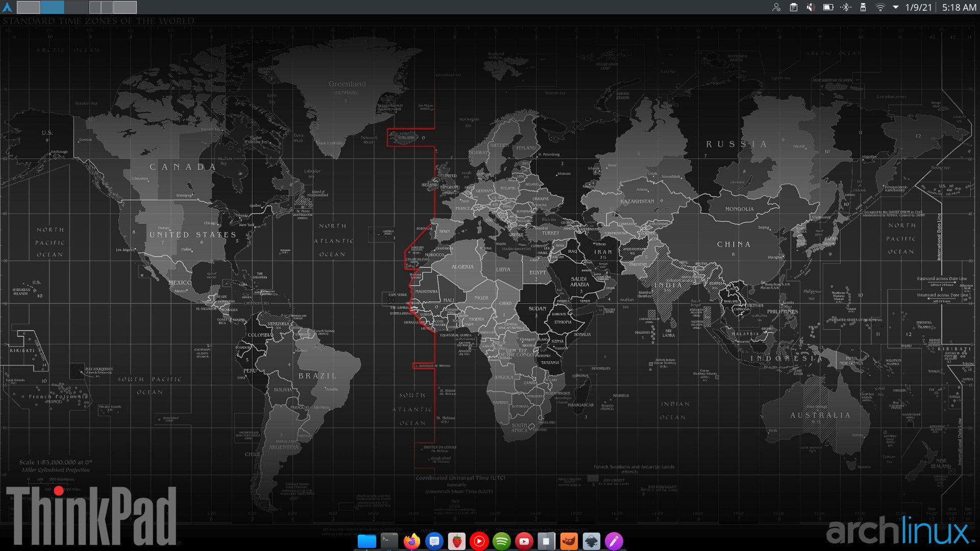Open the purple pencil drawing app
Image resolution: width=980 pixels, height=551 pixels.
614,541
